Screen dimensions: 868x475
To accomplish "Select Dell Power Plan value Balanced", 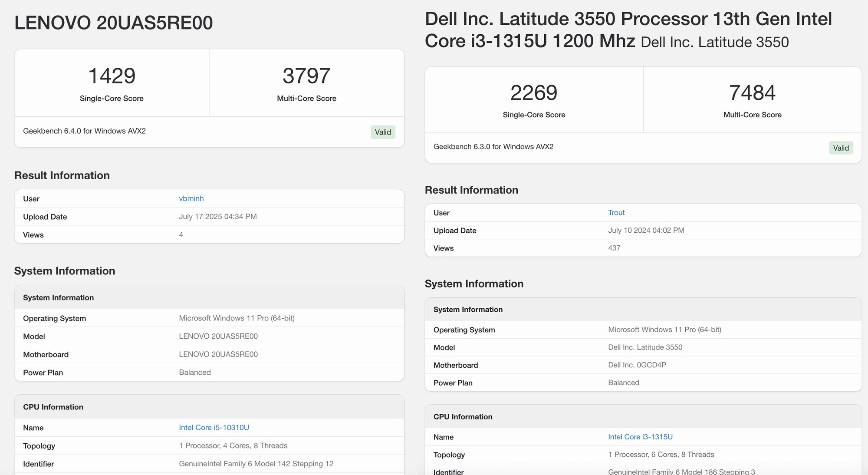I will pos(624,383).
